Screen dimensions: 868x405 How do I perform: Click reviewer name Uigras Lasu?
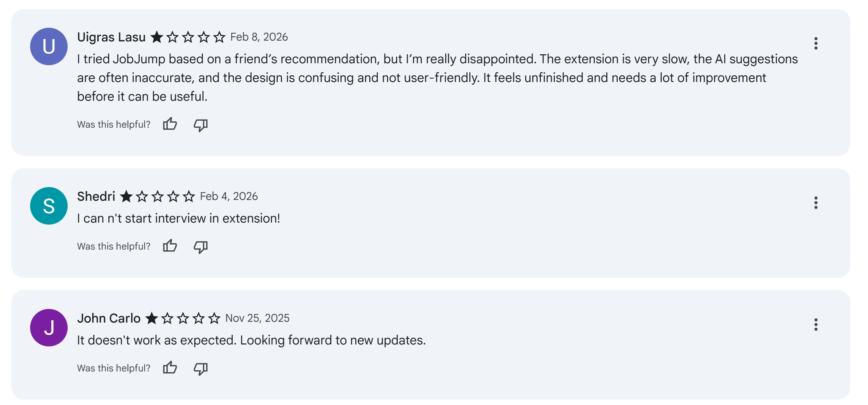tap(111, 37)
